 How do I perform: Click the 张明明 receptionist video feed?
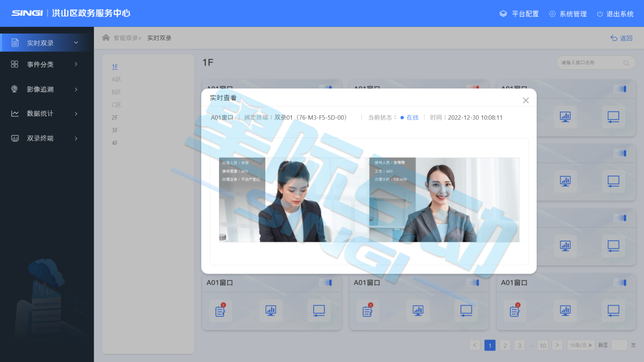(x=444, y=200)
